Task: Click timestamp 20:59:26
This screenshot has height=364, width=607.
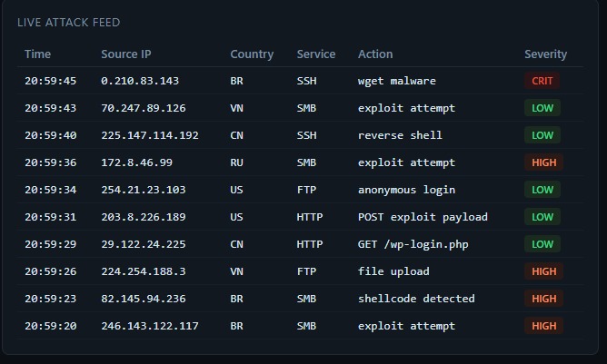Action: point(51,271)
